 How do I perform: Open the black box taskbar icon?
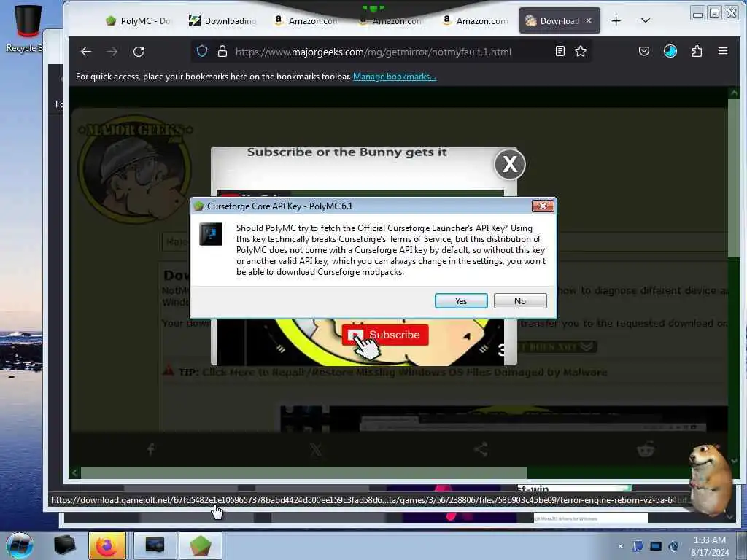(x=64, y=545)
